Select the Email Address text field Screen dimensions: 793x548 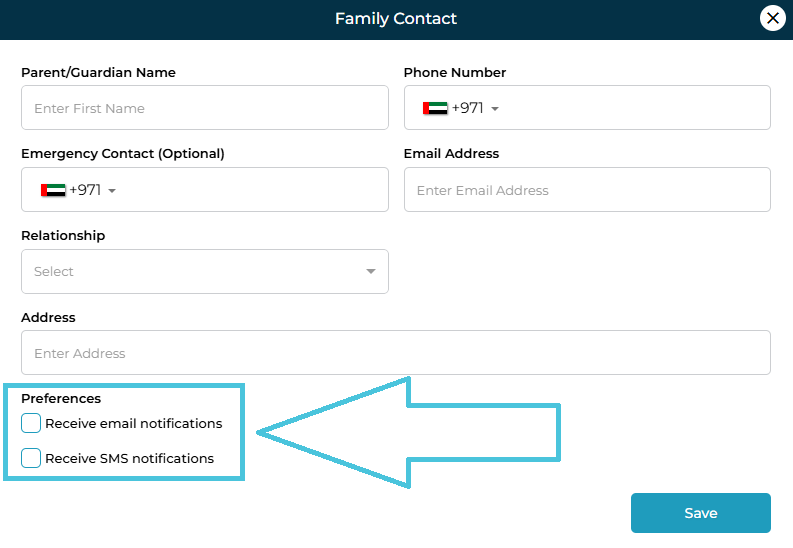[587, 190]
